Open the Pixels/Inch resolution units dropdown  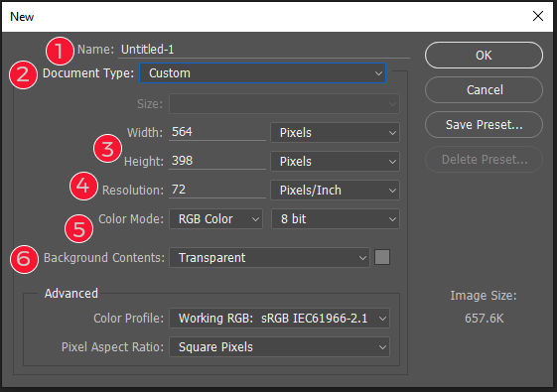coord(335,190)
